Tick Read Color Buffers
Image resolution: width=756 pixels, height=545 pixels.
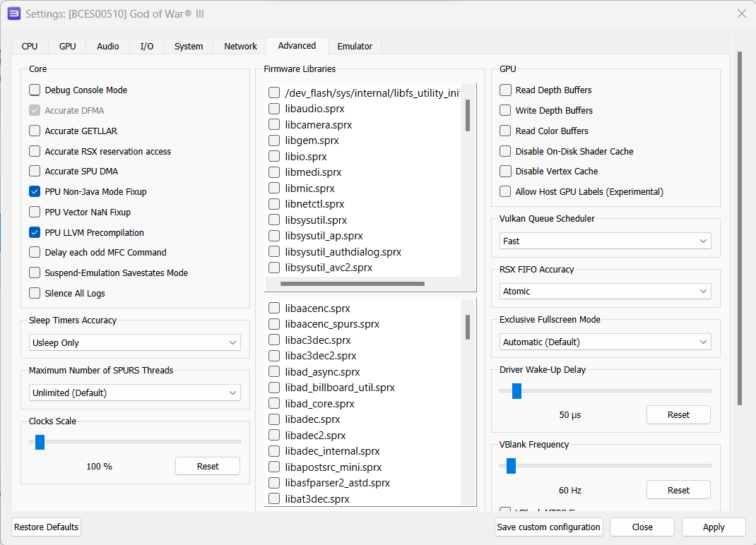[x=505, y=131]
